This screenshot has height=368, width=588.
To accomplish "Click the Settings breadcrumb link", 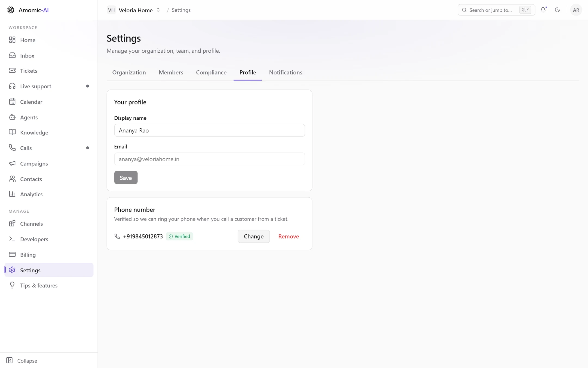I will click(x=181, y=10).
